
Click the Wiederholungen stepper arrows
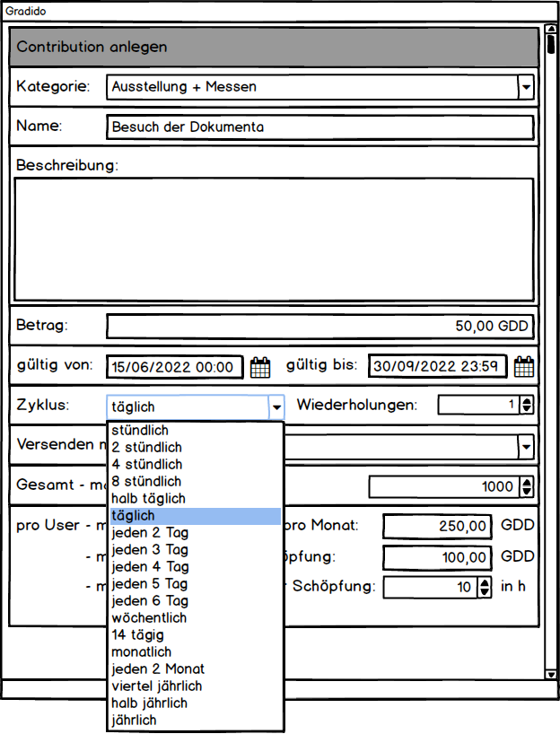coord(526,406)
